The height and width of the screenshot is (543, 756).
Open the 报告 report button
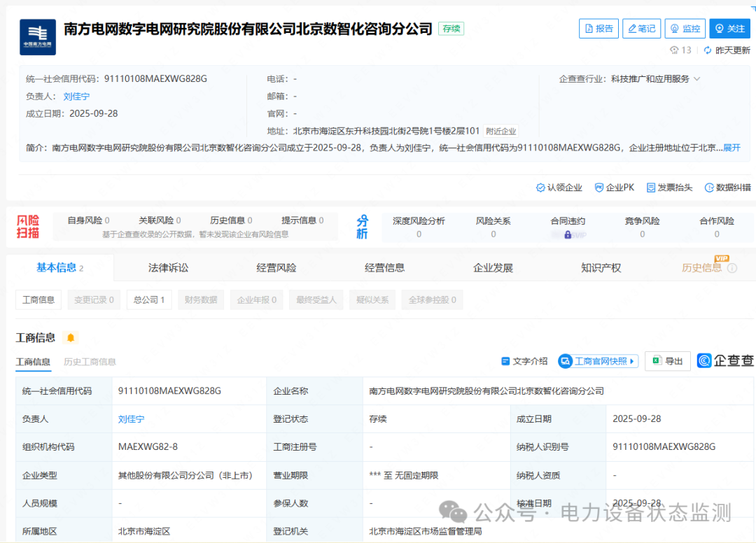pos(598,29)
